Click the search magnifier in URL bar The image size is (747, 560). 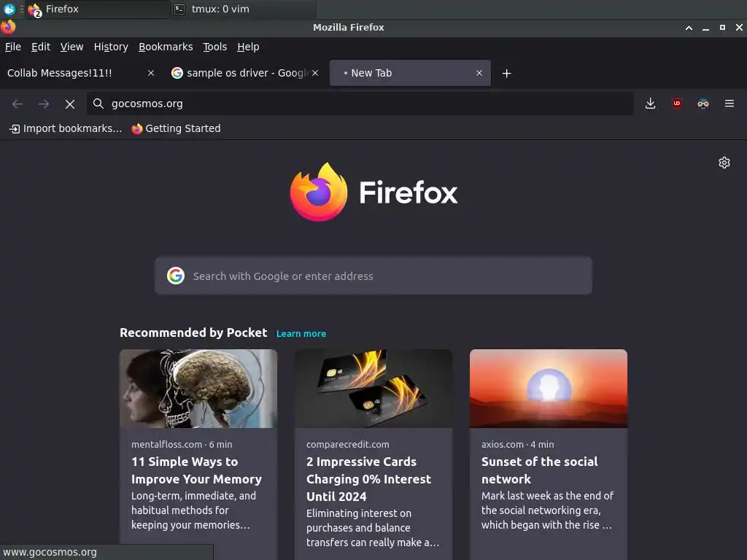point(98,104)
